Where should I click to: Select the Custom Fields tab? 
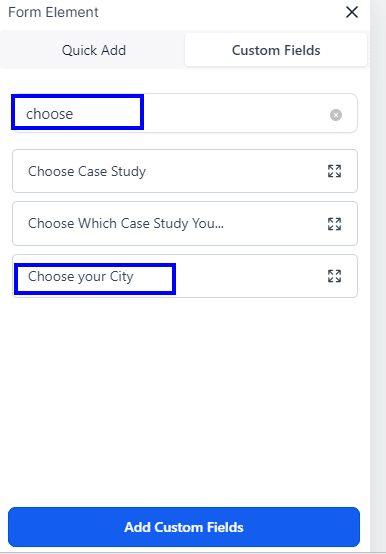coord(276,50)
